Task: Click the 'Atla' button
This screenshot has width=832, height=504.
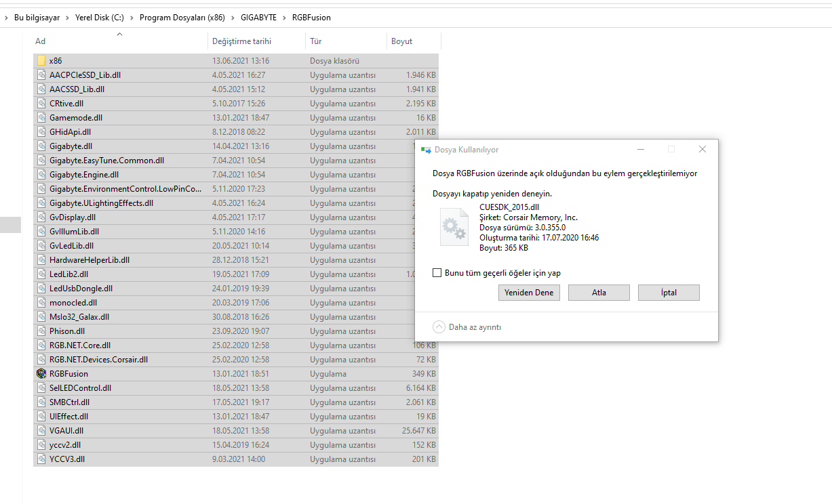Action: (x=599, y=293)
